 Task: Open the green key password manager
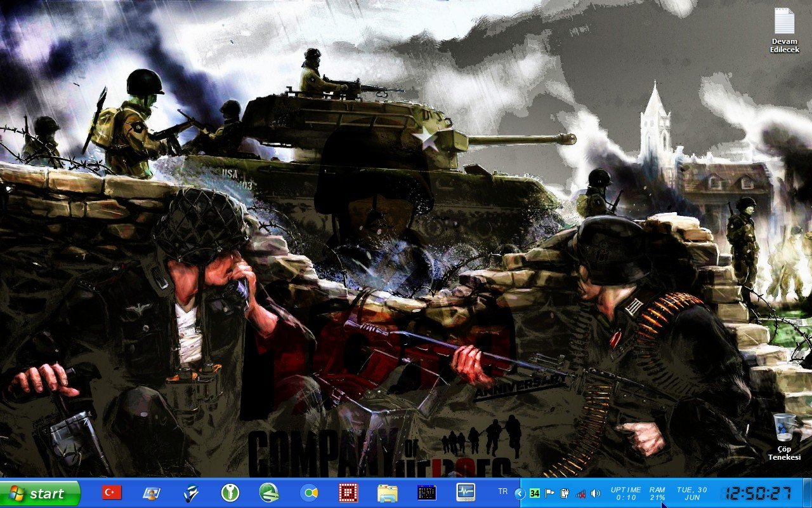[230, 493]
